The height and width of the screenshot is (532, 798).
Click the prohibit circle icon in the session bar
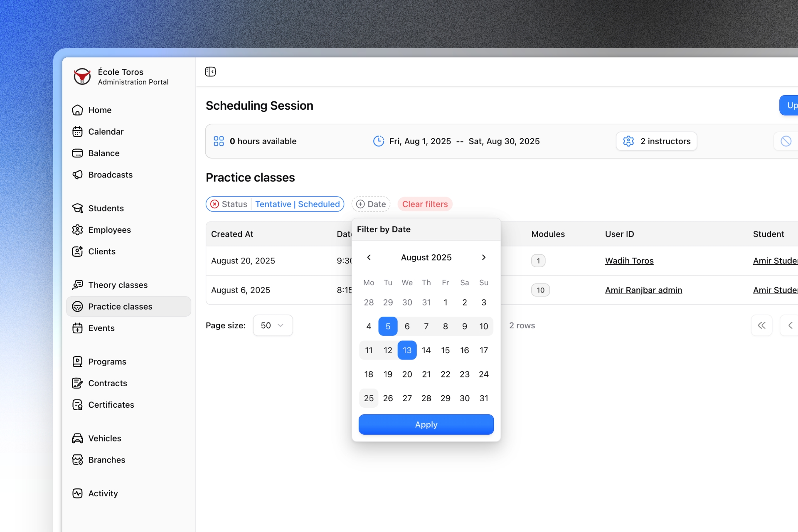[x=786, y=141]
